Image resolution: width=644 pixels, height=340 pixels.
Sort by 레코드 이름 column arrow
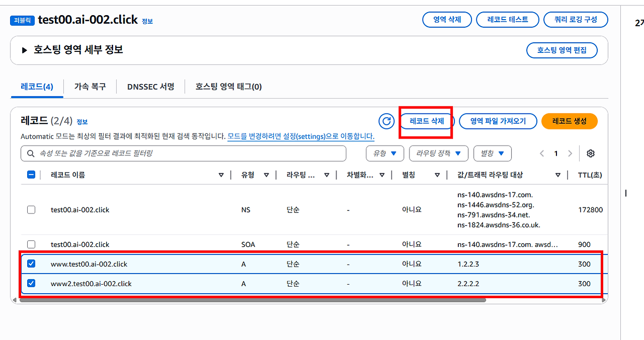click(x=221, y=175)
